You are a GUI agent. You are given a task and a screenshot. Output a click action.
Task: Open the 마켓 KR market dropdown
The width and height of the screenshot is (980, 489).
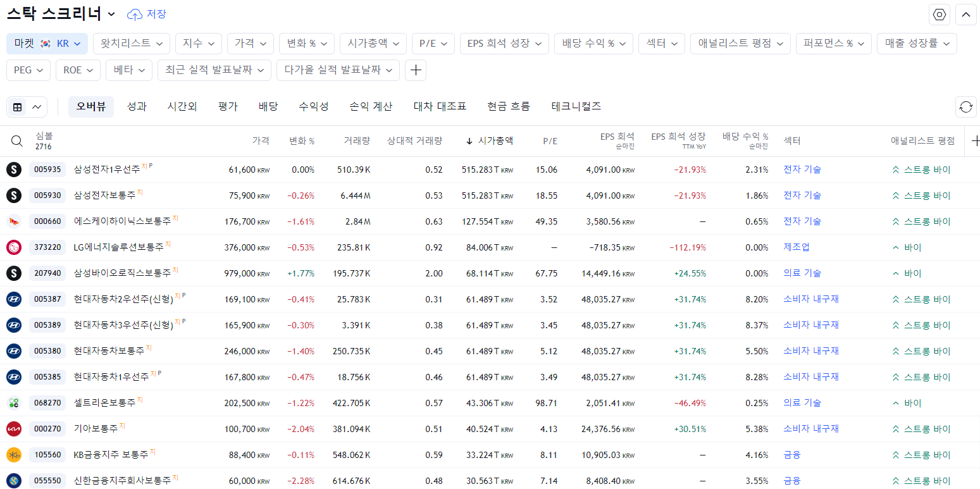(47, 44)
